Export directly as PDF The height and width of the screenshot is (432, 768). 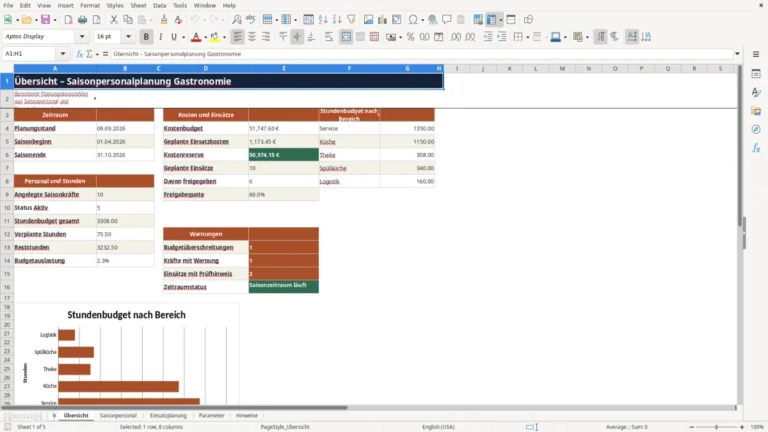click(x=68, y=20)
